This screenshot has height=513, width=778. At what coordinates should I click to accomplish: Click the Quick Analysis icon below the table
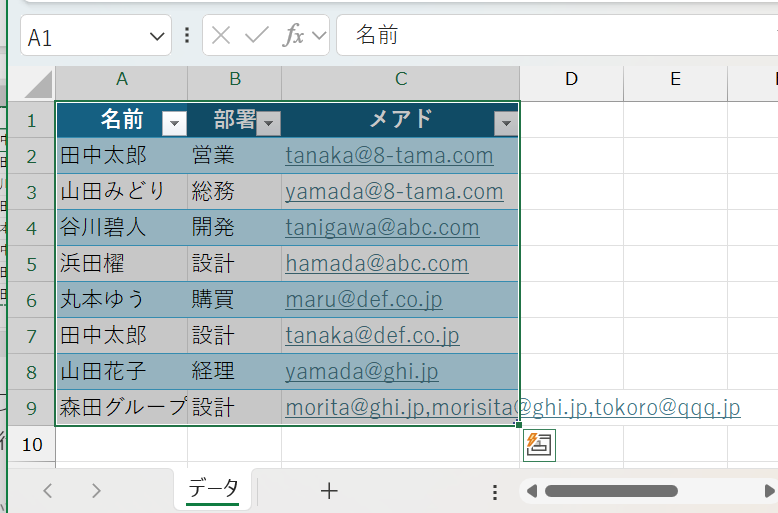(540, 446)
